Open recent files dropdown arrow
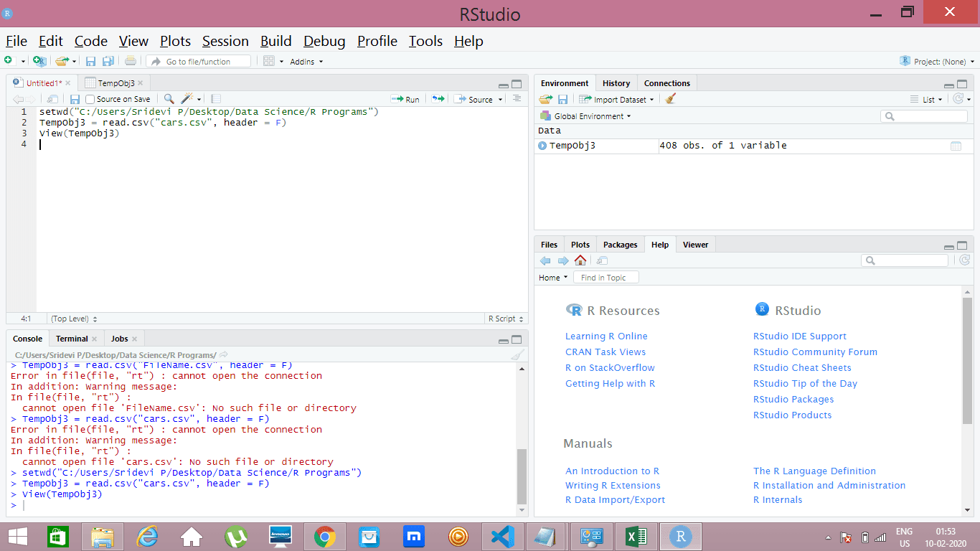The height and width of the screenshot is (551, 980). tap(74, 62)
